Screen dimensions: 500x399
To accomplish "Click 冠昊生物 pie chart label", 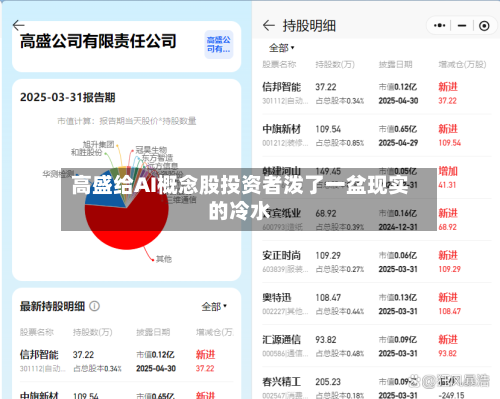I will [151, 150].
